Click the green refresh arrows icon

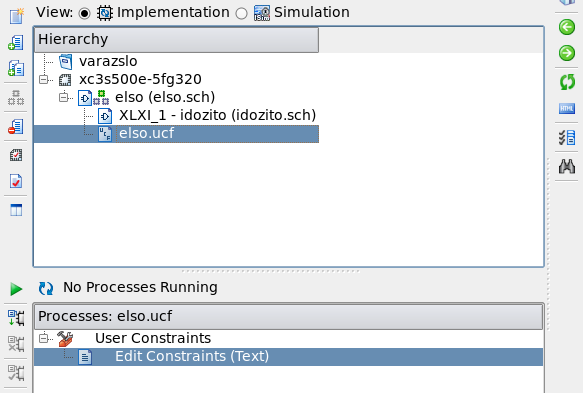[x=567, y=82]
